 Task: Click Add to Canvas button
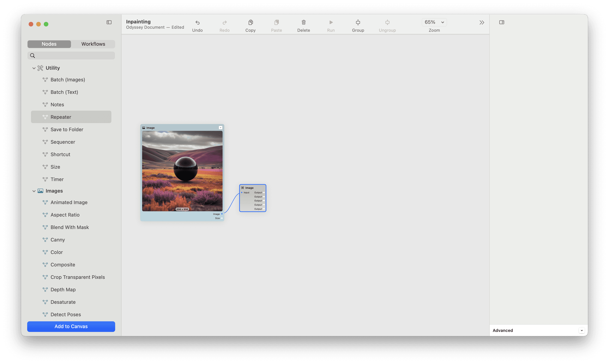tap(71, 326)
